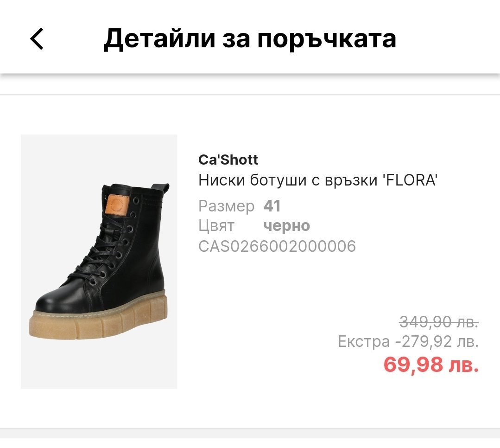Viewport: 500px width, 448px height.
Task: Tap the Ca'Shott brand name
Action: pos(228,160)
